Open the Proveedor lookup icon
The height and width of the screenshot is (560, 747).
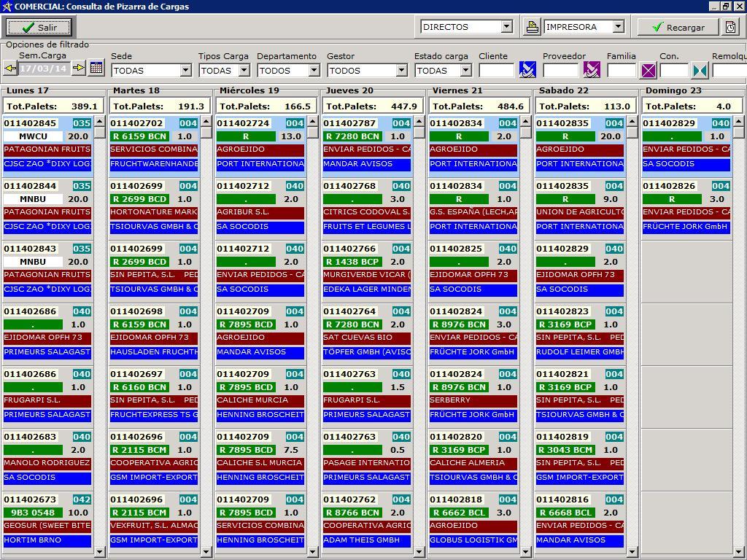[592, 70]
